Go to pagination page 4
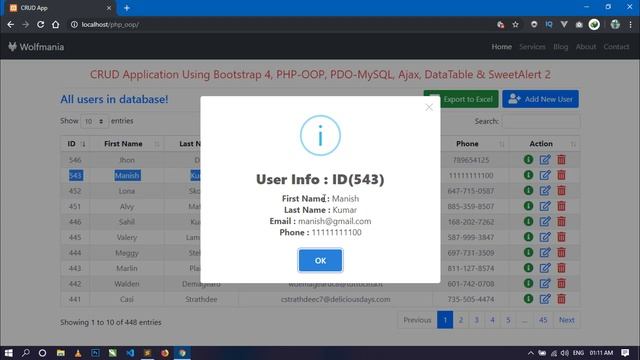640x360 pixels. pyautogui.click(x=492, y=320)
